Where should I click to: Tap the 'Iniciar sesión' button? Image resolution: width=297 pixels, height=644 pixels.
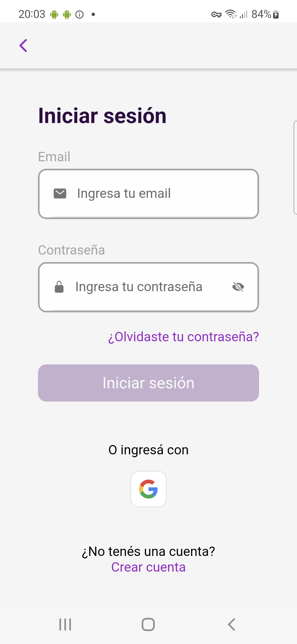click(148, 383)
